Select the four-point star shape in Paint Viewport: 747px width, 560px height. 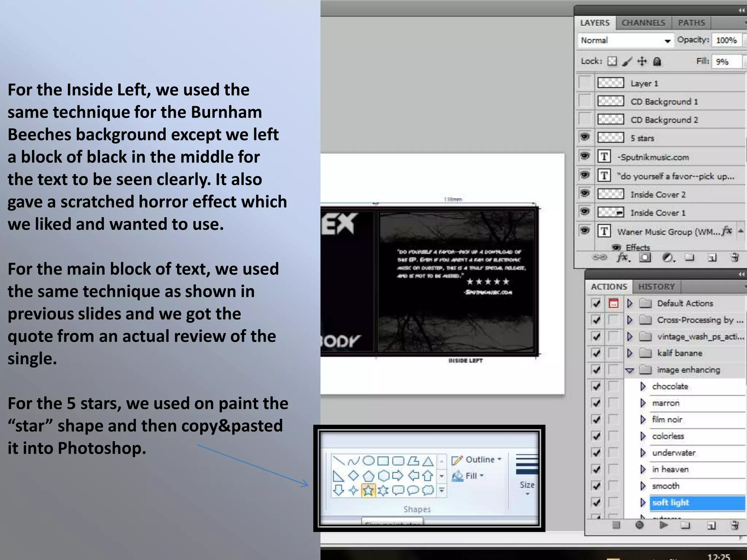353,490
